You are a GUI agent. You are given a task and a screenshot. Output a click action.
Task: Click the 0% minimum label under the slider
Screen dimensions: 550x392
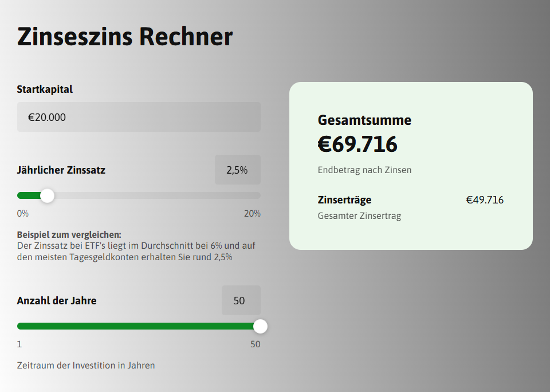click(23, 214)
